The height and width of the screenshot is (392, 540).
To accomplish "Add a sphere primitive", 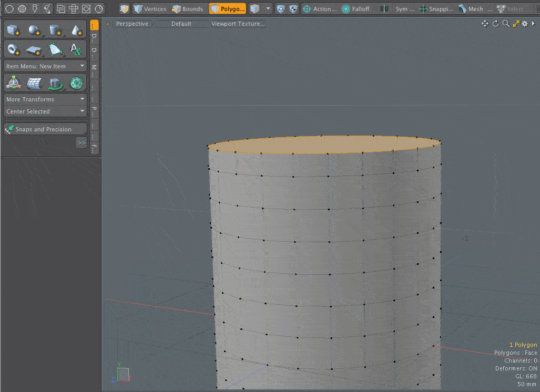I will point(34,30).
